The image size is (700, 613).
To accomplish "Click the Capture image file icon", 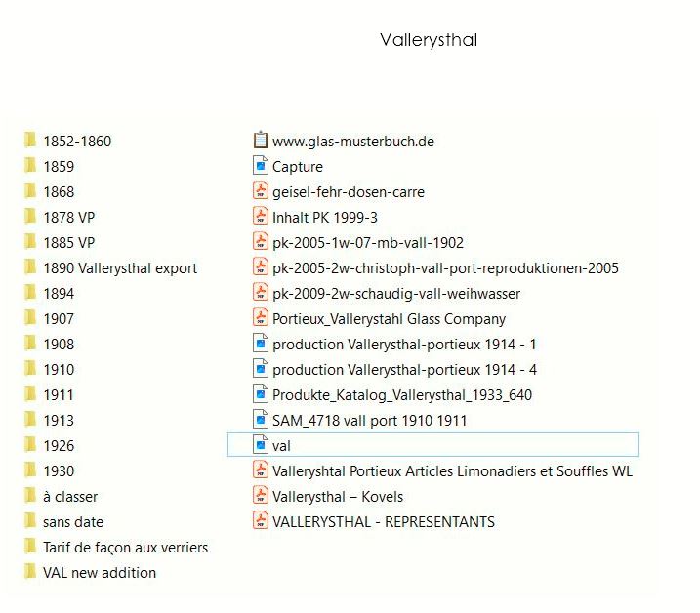I will pos(260,166).
